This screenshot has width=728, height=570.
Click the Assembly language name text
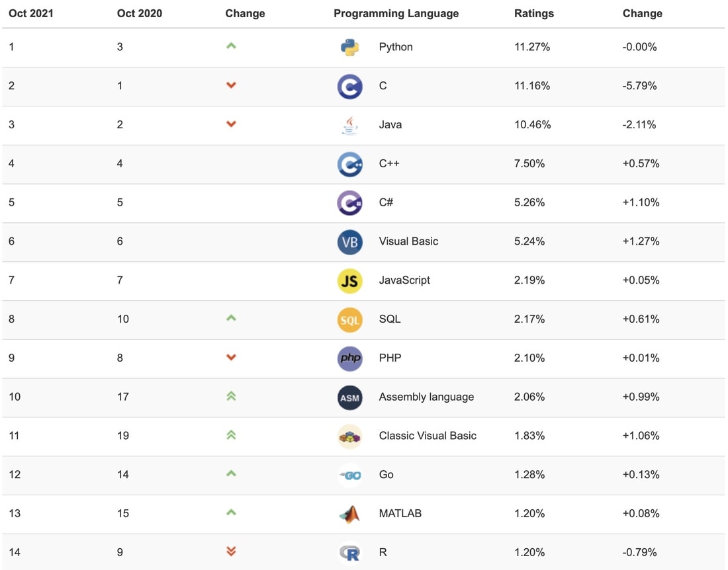point(426,397)
